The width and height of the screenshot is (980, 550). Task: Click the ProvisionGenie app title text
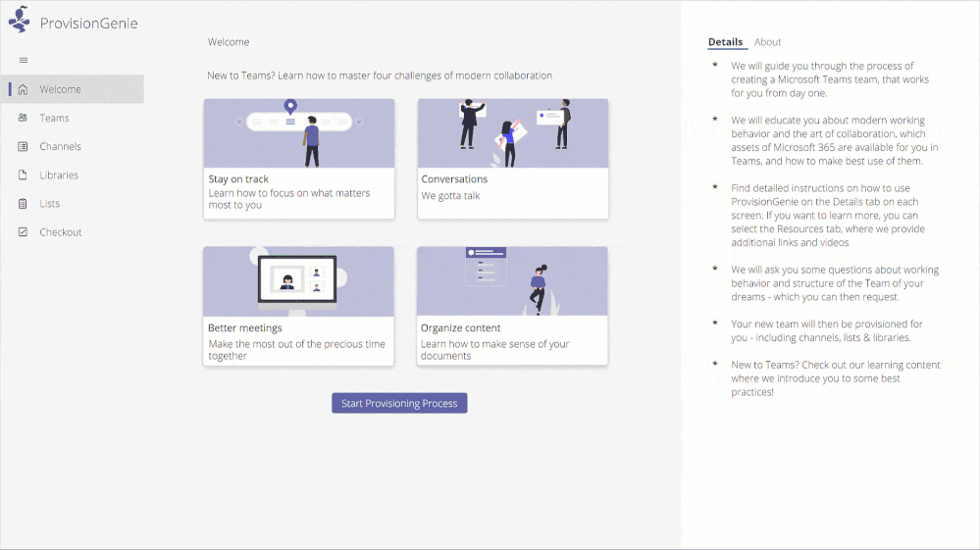coord(88,24)
